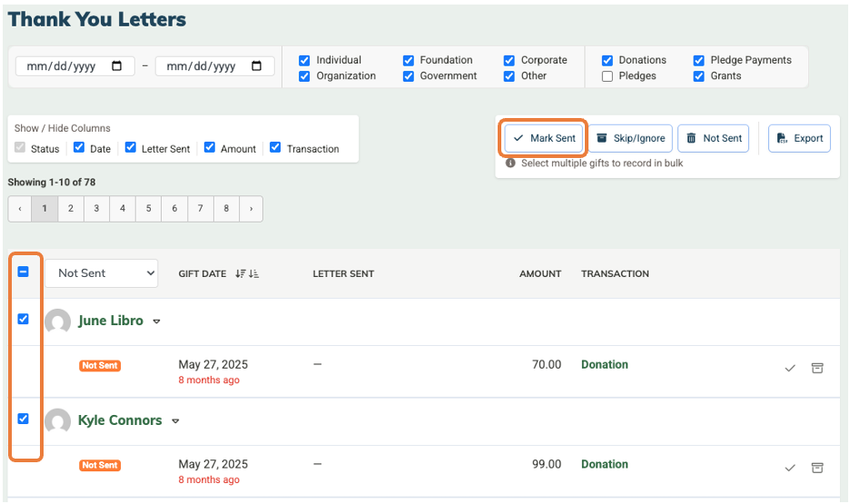Click the Skip/Ignore button
Viewport: 850px width, 504px height.
pyautogui.click(x=630, y=138)
